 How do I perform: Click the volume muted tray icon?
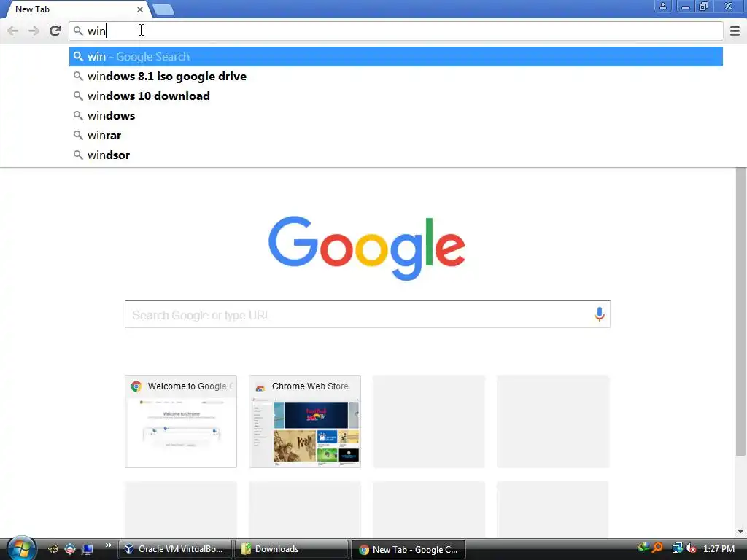[691, 548]
